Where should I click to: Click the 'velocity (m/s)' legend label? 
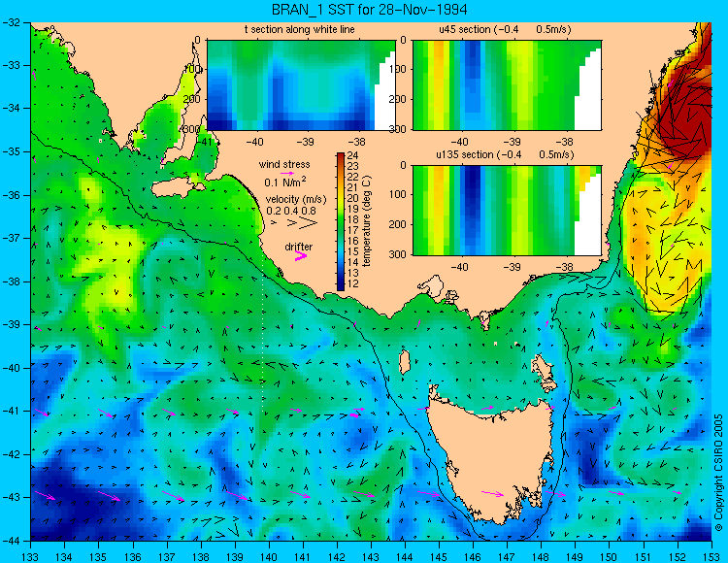tap(296, 200)
